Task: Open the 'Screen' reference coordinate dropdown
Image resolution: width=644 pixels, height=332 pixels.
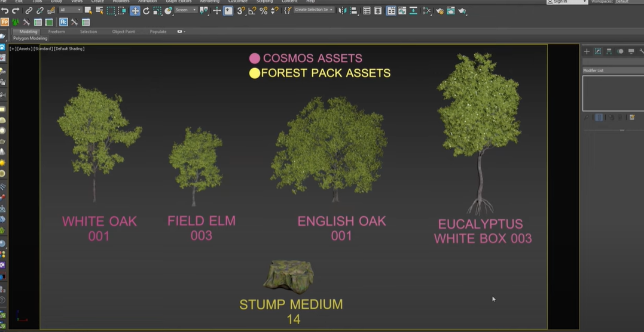Action: (185, 10)
